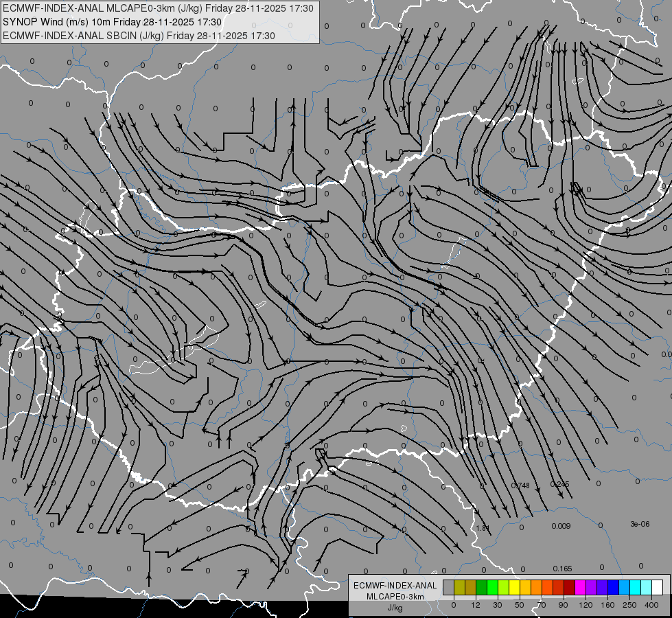
Task: Pick the dark red legend swatch
Action: [570, 588]
